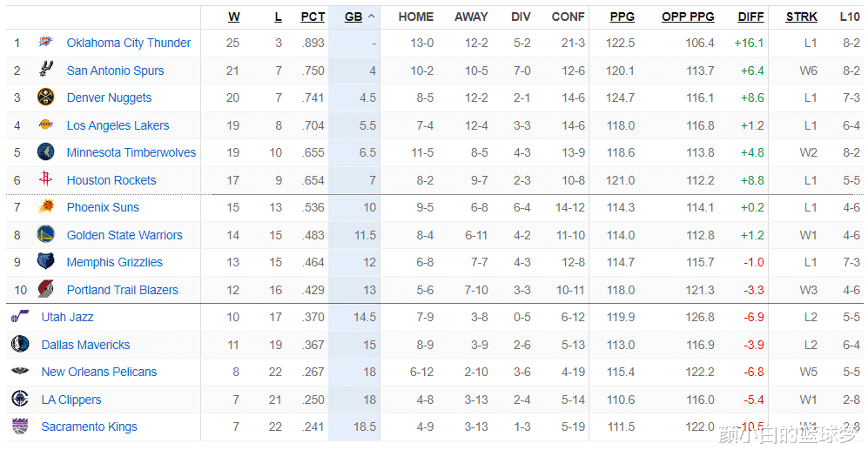Viewport: 868px width, 457px height.
Task: Click the Los Angeles Lakers logo icon
Action: point(45,125)
